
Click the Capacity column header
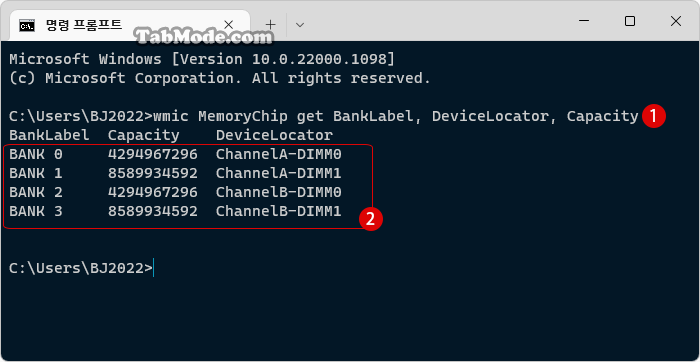tap(144, 135)
